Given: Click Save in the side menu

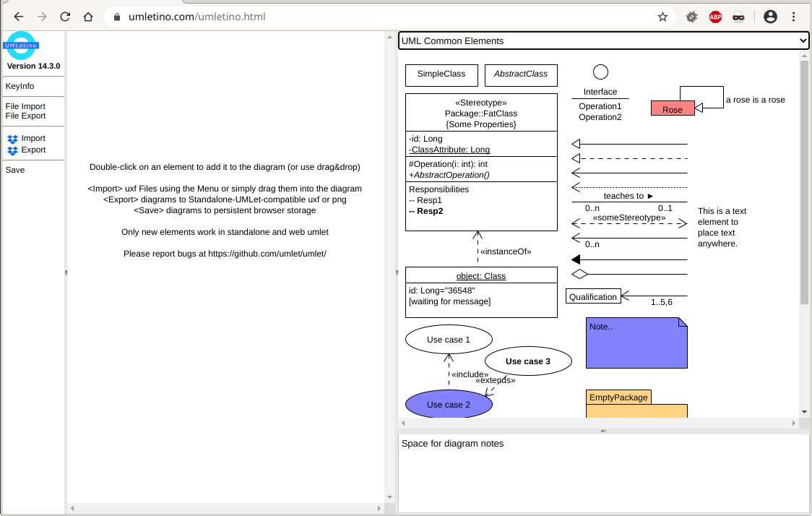Looking at the screenshot, I should click(x=15, y=170).
